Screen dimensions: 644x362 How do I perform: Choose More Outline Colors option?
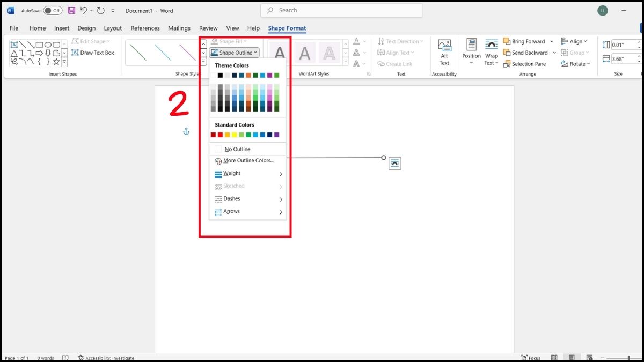247,161
